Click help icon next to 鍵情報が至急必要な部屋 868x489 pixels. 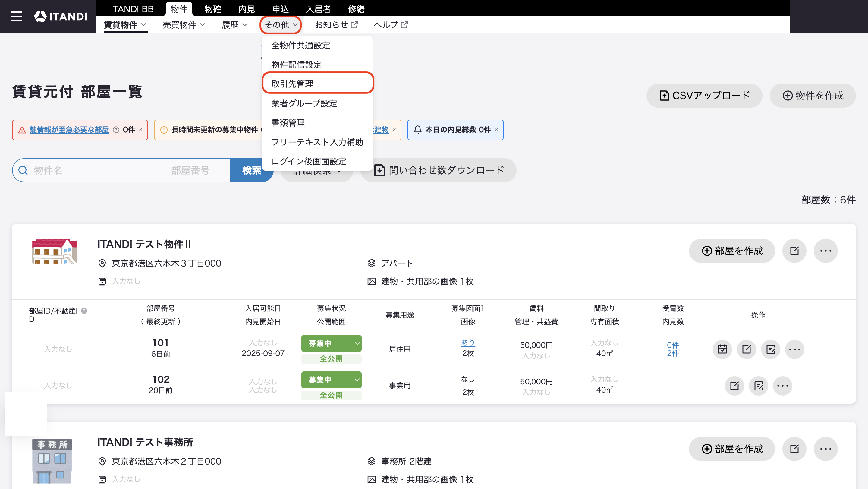pyautogui.click(x=116, y=130)
